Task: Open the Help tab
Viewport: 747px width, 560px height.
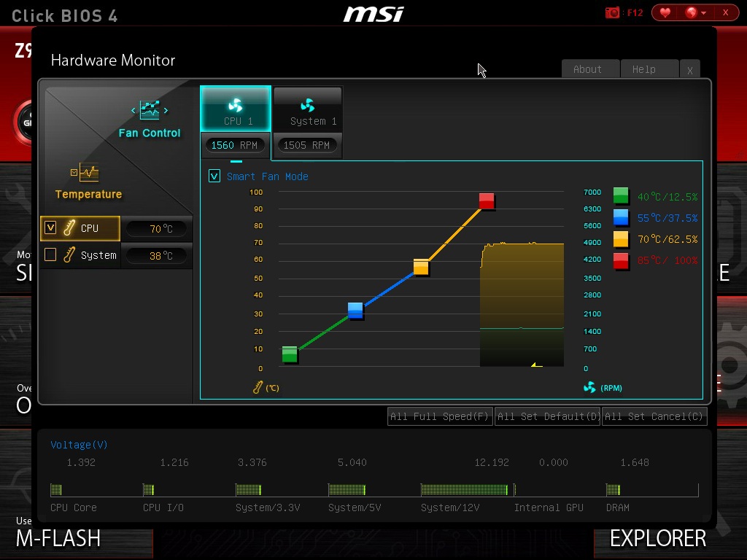Action: tap(650, 69)
